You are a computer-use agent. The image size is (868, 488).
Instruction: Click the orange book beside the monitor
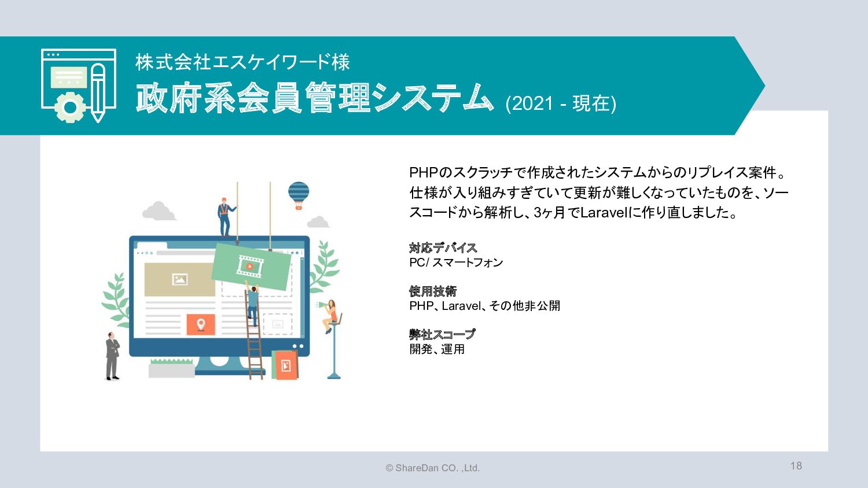[x=285, y=365]
